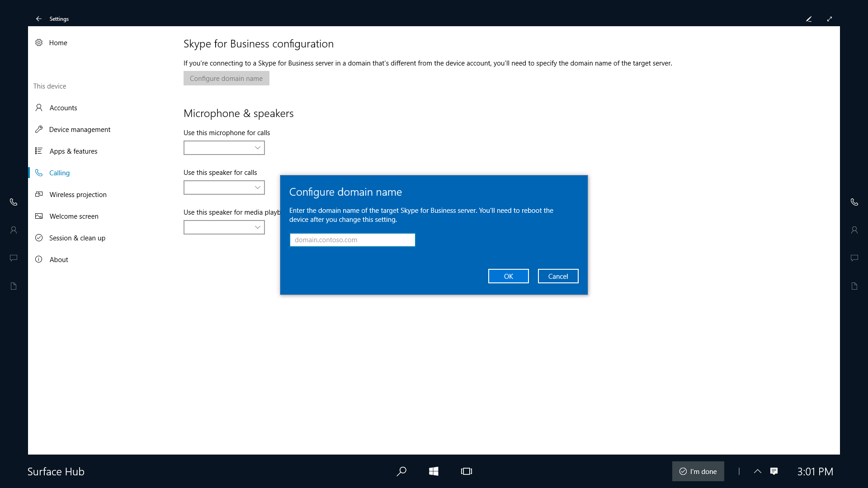Image resolution: width=868 pixels, height=488 pixels.
Task: Click I'm done button in taskbar
Action: [698, 471]
